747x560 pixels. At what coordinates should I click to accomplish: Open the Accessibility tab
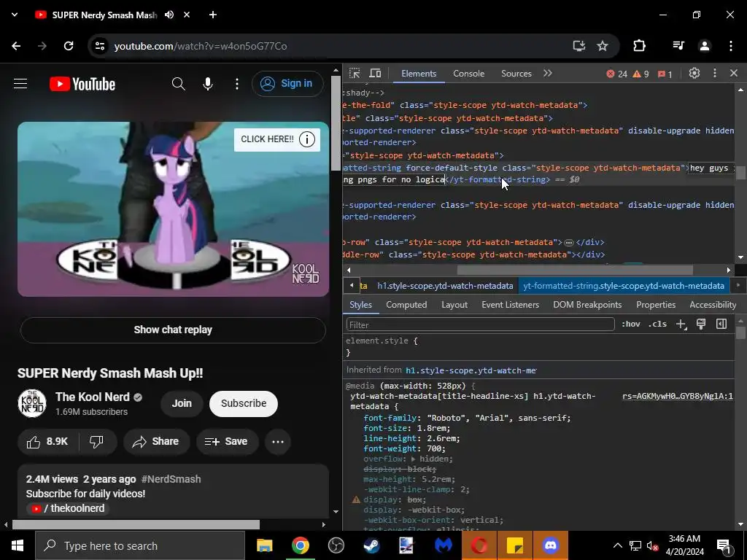tap(713, 305)
